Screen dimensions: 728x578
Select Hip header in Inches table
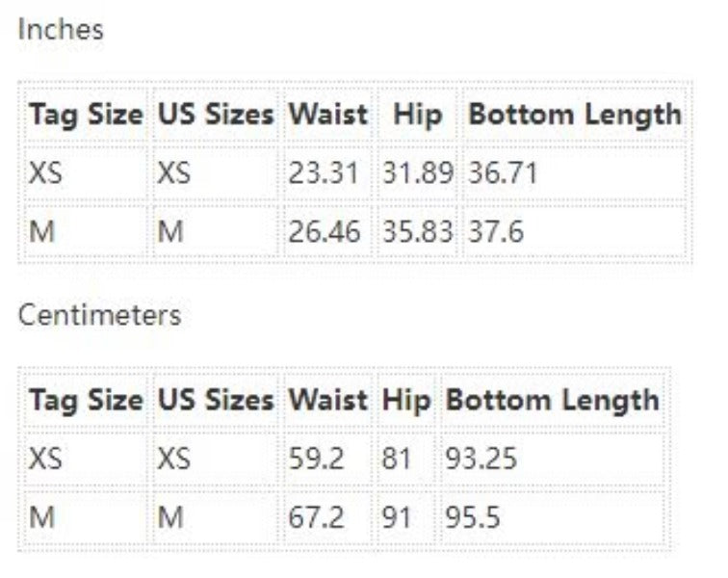pos(417,115)
